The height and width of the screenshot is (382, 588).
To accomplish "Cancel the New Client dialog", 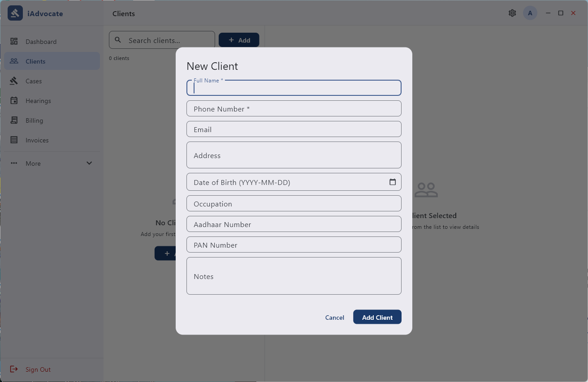I will click(335, 317).
